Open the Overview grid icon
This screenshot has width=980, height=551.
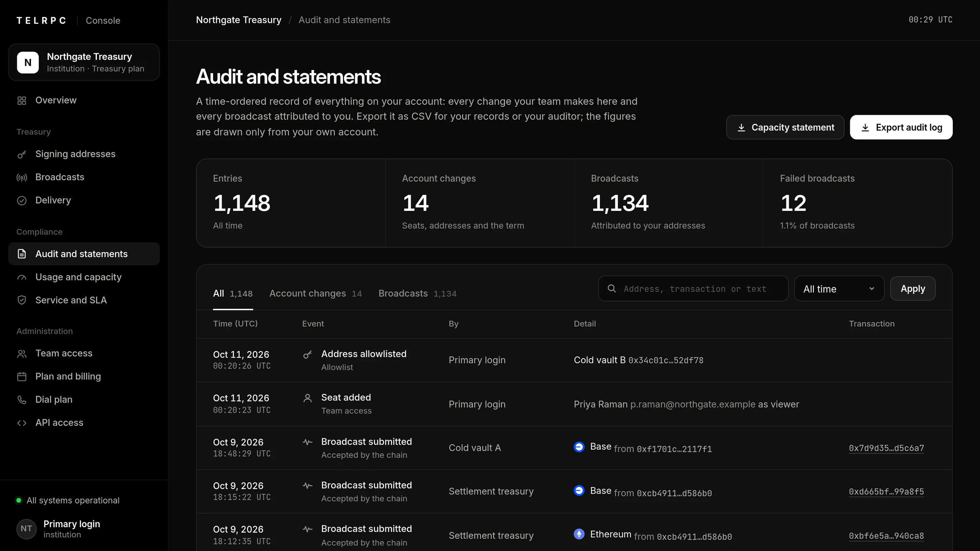(x=22, y=101)
